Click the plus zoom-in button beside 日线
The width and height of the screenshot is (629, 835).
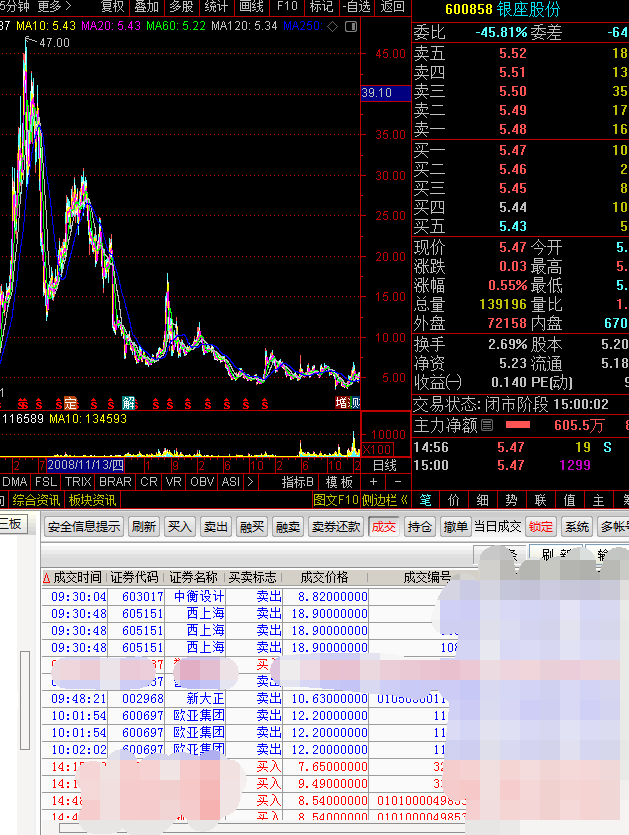[373, 482]
